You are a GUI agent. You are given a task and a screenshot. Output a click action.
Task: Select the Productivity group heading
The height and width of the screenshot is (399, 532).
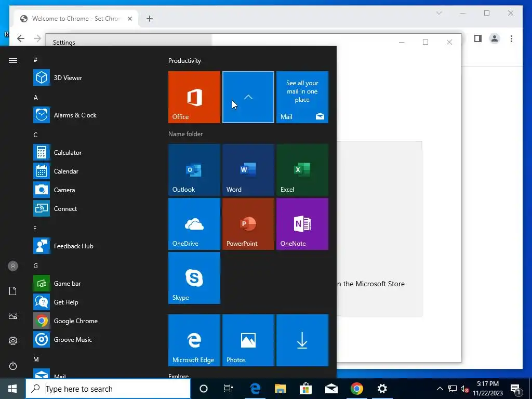pyautogui.click(x=184, y=61)
